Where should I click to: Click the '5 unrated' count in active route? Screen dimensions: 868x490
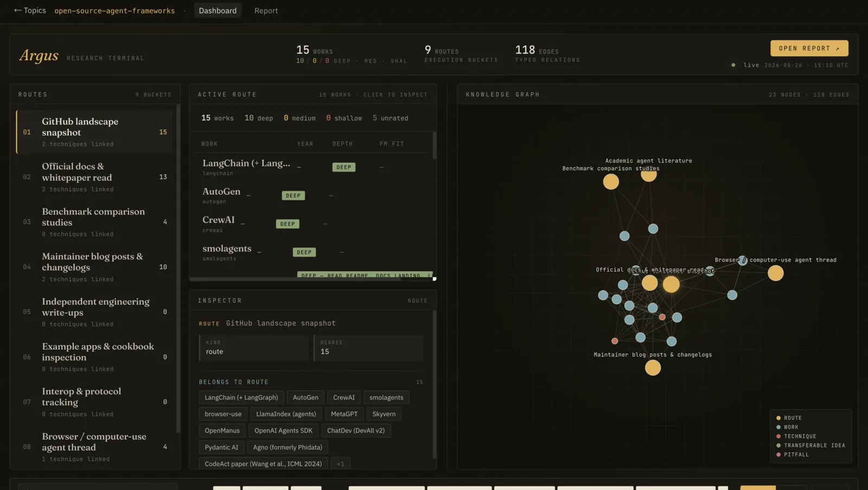click(x=391, y=118)
